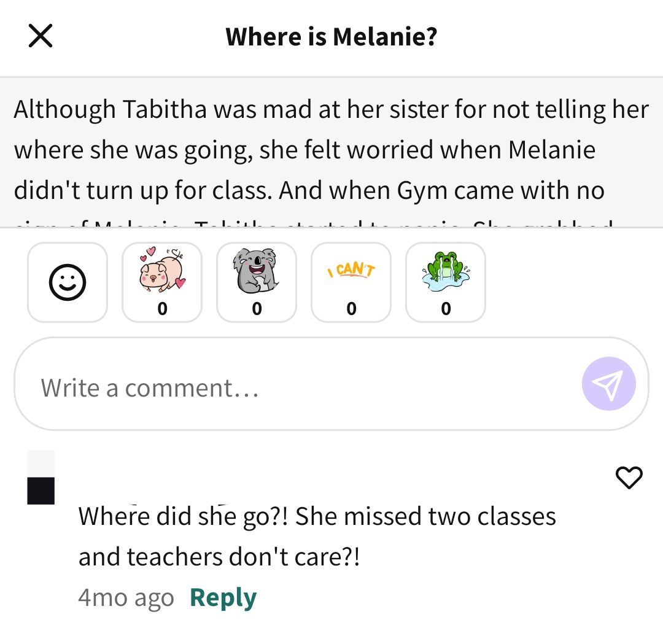
Task: Reply to the Where did she go comment
Action: pos(223,597)
